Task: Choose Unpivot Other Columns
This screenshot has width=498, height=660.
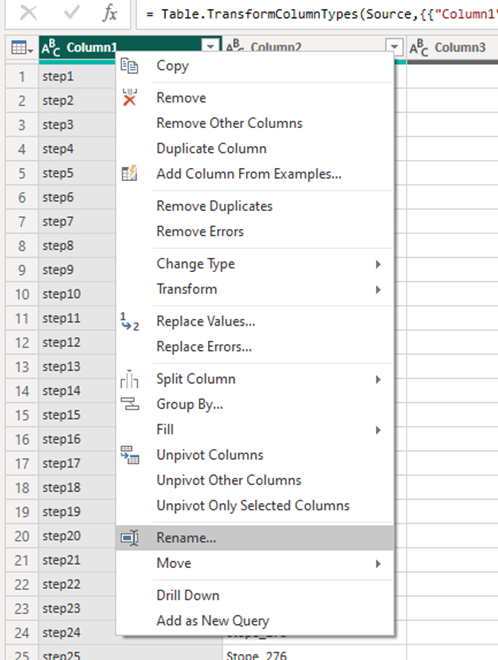Action: pos(229,480)
